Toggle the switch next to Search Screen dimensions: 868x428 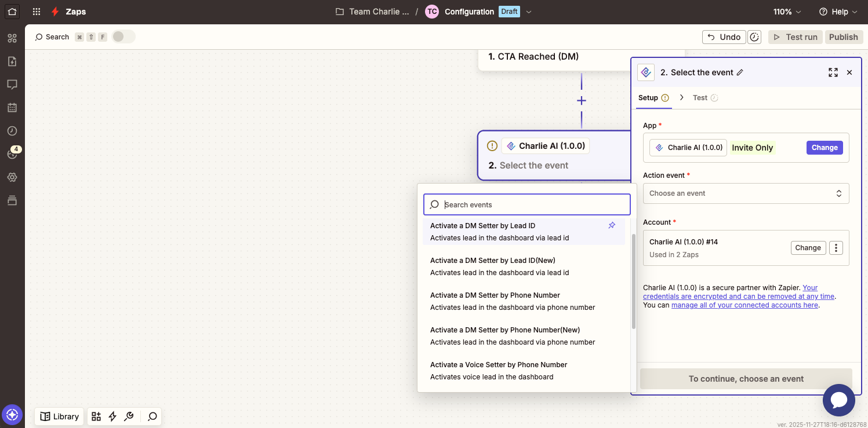(124, 37)
